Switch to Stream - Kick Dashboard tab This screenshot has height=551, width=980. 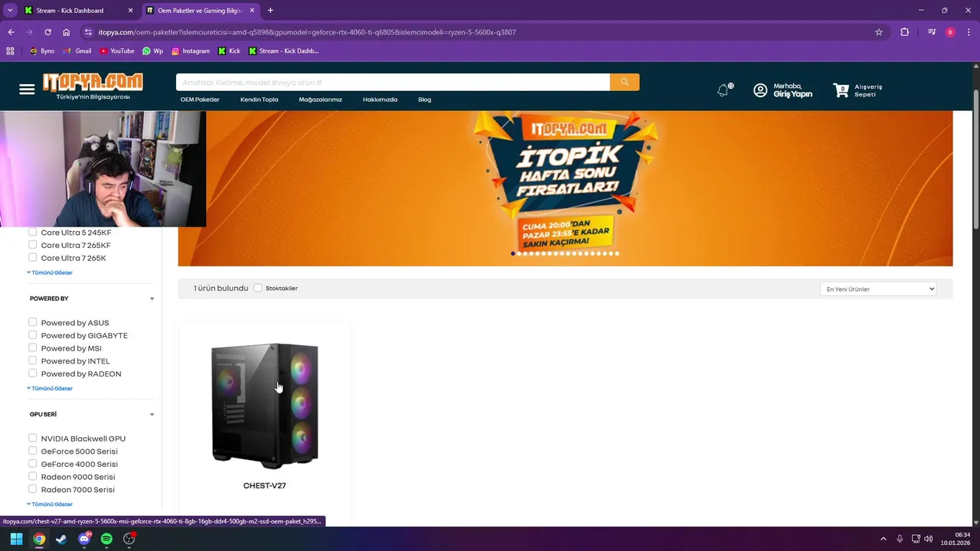[x=77, y=11]
